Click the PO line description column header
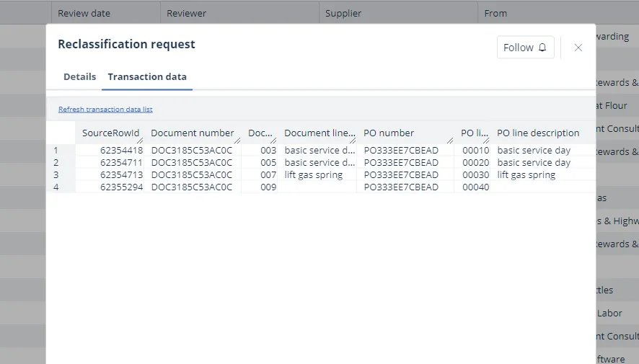Image resolution: width=639 pixels, height=364 pixels. coord(538,133)
